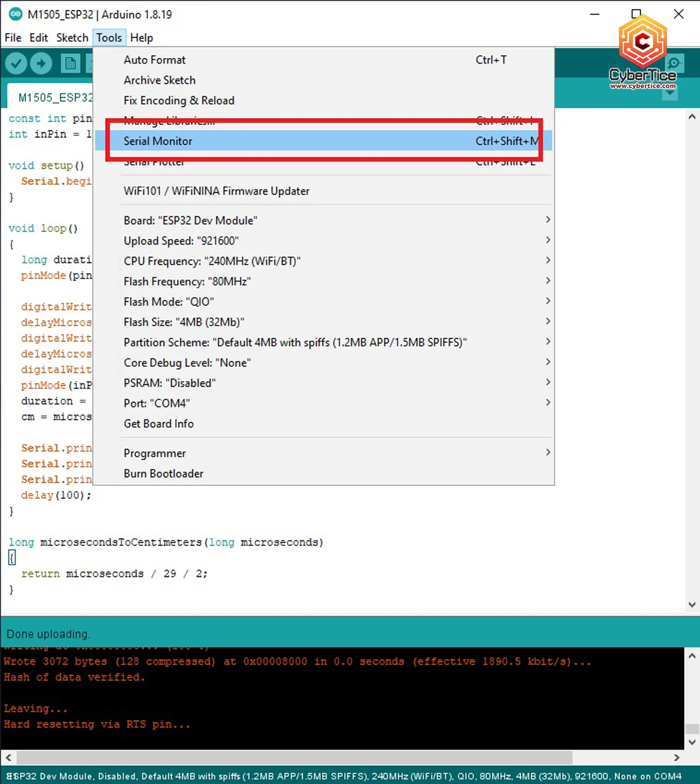Click the Upload arrow toolbar icon
The height and width of the screenshot is (784, 700).
(41, 63)
